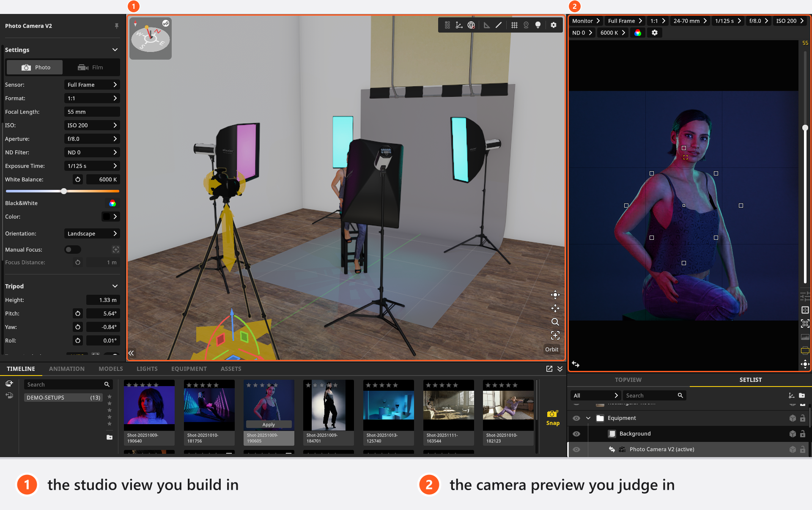812x510 pixels.
Task: Select the line measure tool icon
Action: 499,25
